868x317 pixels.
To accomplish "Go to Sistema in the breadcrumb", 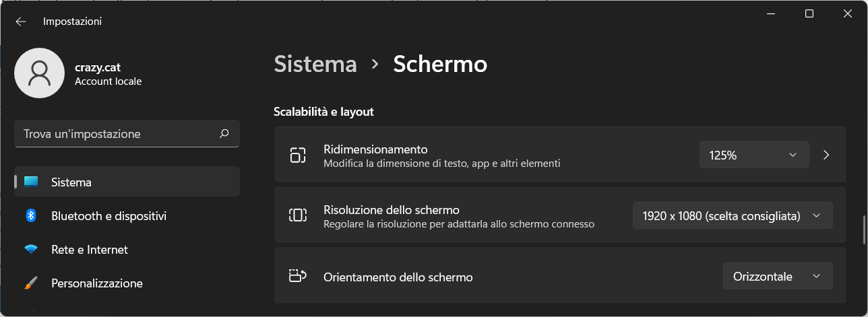I will tap(315, 64).
